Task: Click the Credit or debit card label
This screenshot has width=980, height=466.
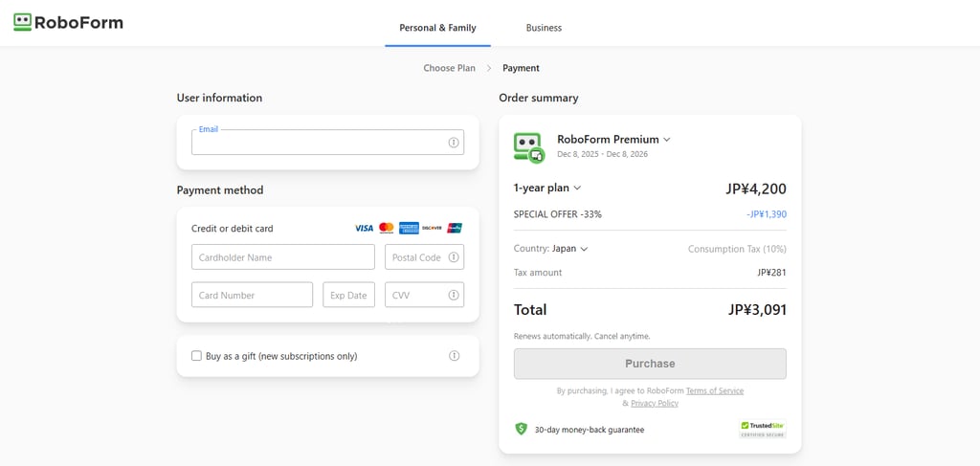Action: click(x=233, y=229)
